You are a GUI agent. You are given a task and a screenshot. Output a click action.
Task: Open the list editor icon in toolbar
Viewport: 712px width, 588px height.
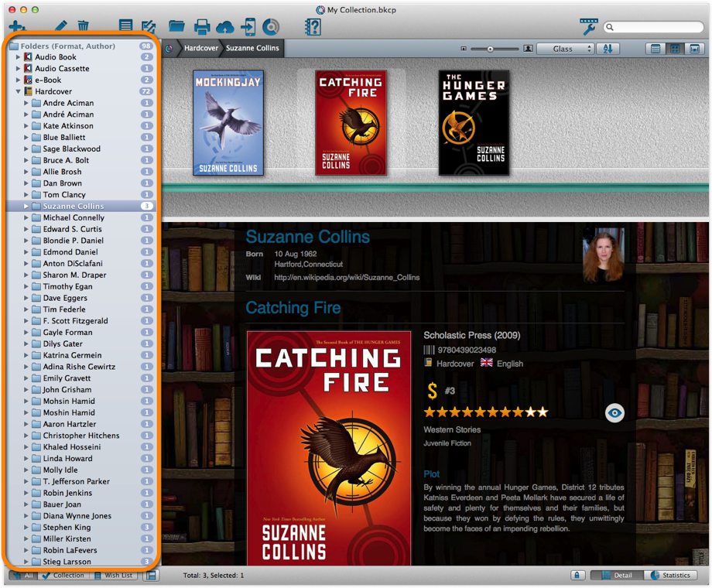click(125, 26)
